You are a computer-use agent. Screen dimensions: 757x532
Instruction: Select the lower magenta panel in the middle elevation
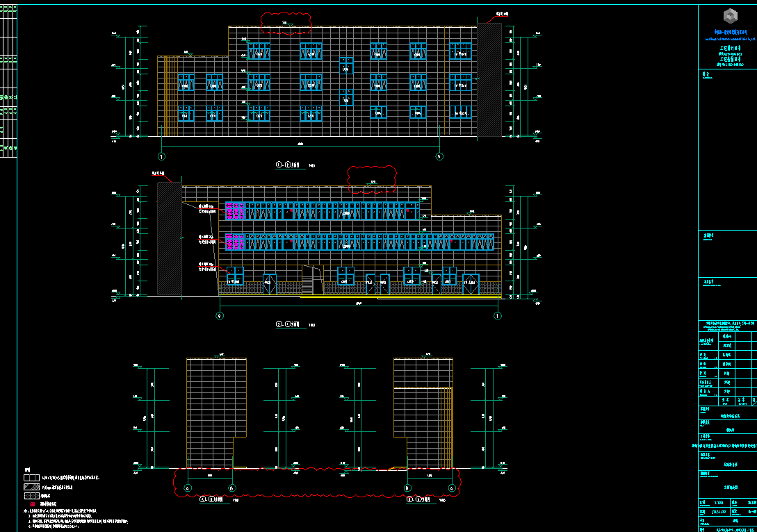[x=235, y=242]
